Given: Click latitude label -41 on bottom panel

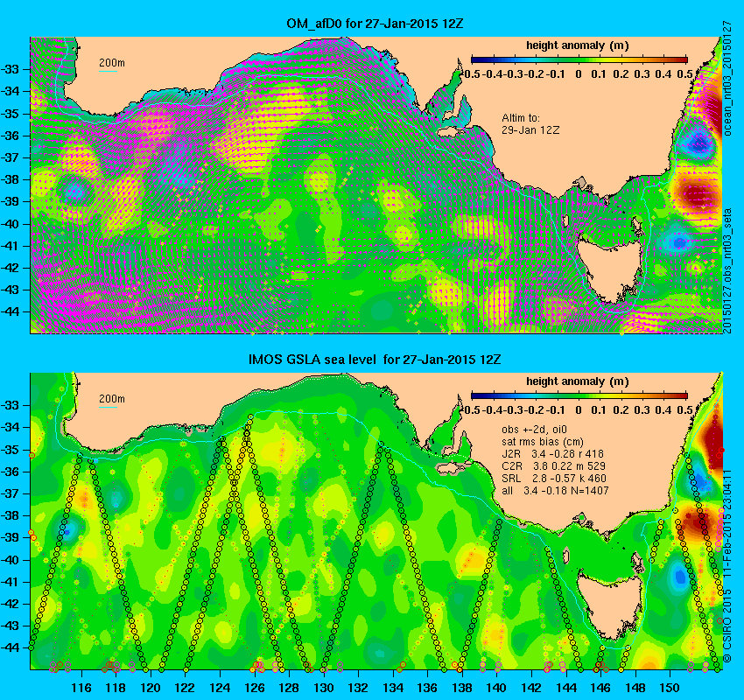Looking at the screenshot, I should 10,582.
